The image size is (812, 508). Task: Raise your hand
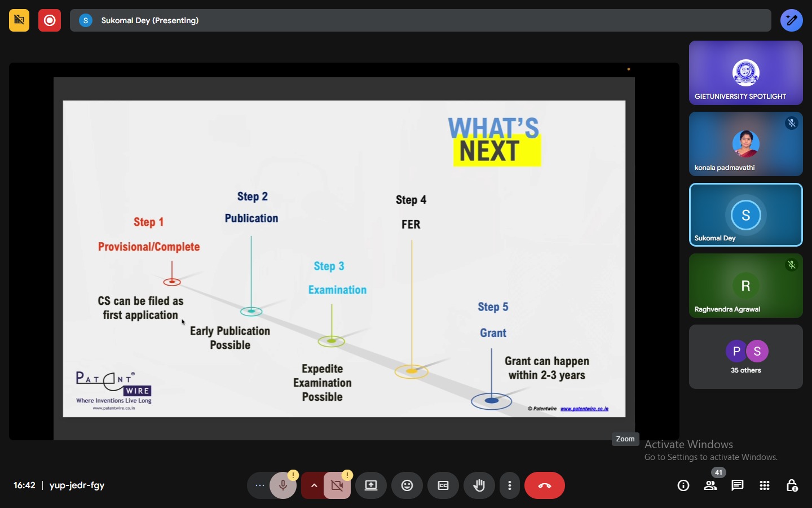click(479, 485)
